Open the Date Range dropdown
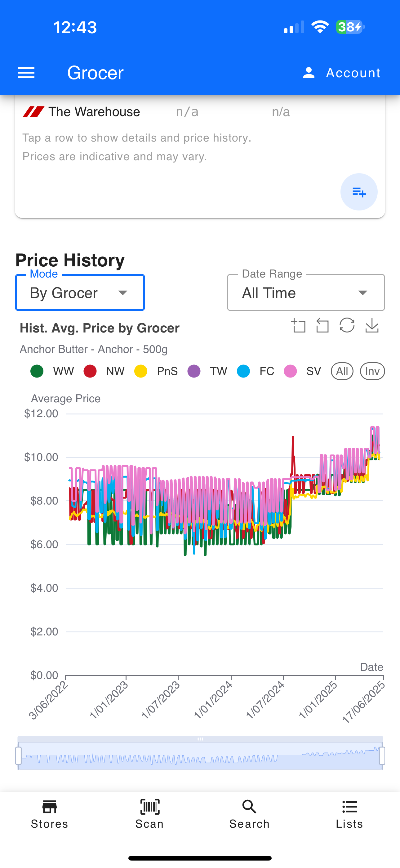 tap(306, 293)
